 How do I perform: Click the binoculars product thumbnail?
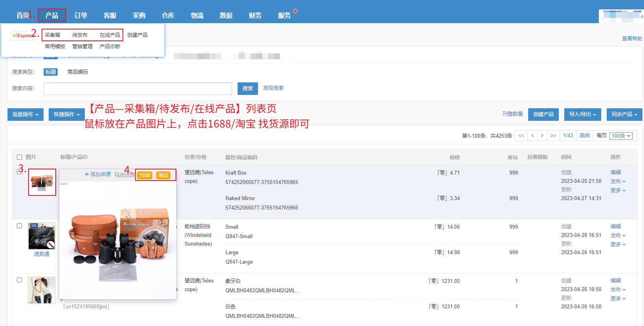click(42, 182)
